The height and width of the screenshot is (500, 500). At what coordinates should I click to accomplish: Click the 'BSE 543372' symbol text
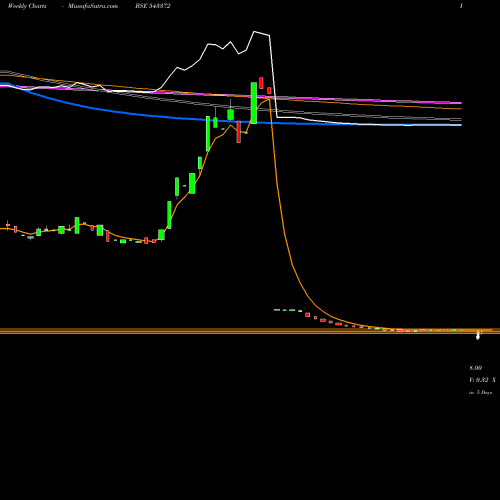(153, 6)
